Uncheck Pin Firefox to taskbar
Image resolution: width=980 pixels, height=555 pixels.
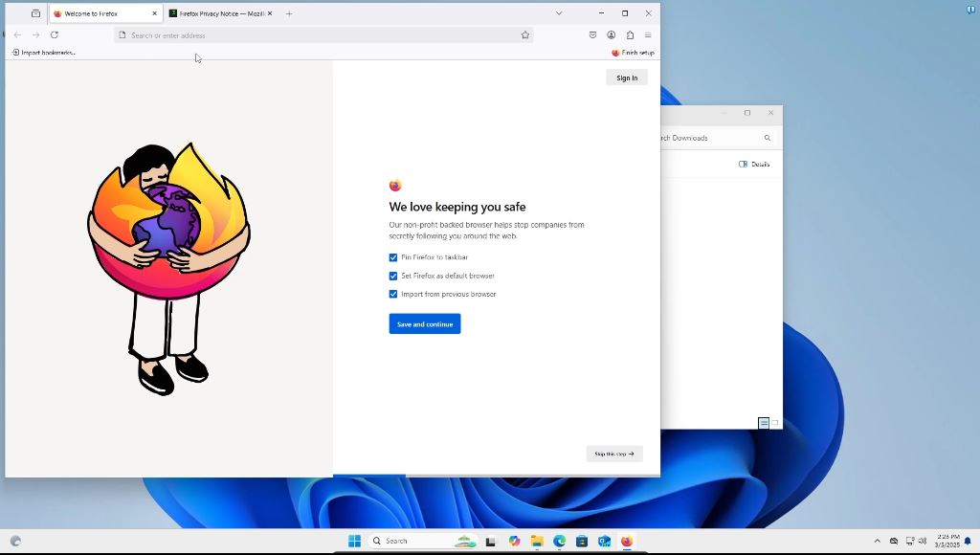(393, 257)
